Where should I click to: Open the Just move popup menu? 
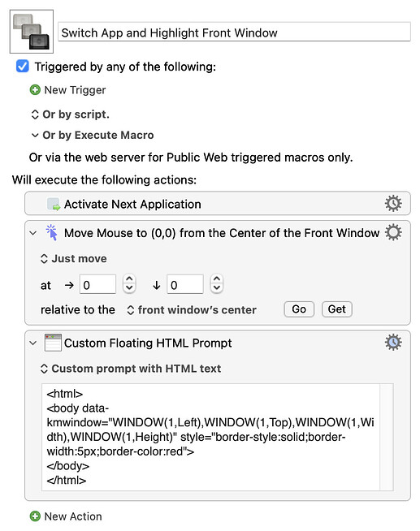tap(73, 259)
